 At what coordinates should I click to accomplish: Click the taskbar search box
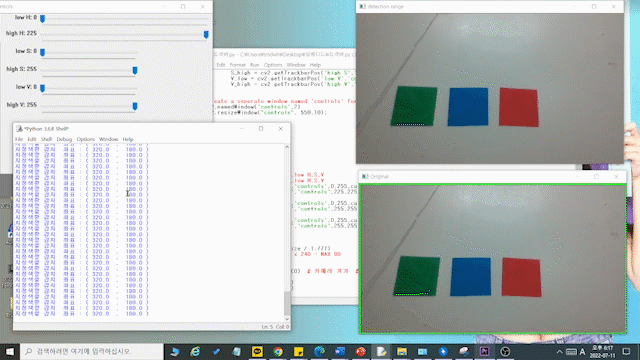[x=91, y=351]
